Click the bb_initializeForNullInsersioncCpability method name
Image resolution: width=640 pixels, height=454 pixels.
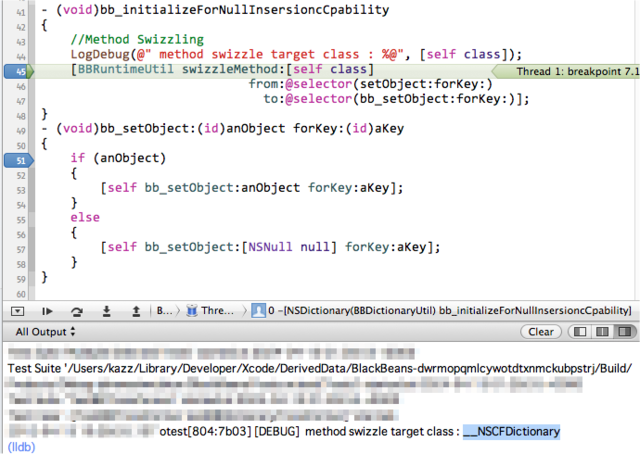244,10
